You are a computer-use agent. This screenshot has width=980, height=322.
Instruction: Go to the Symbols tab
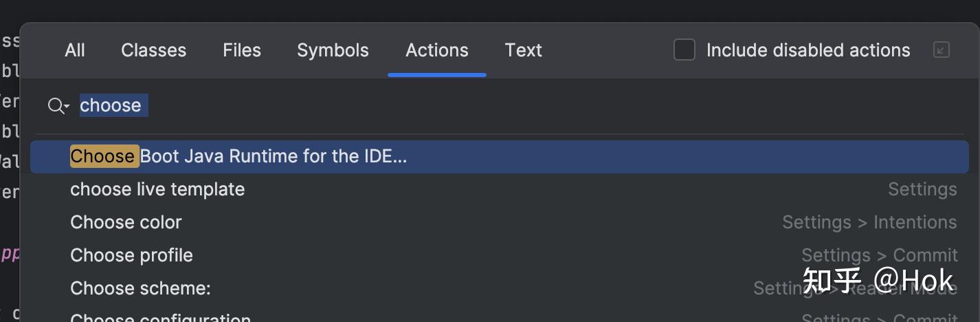click(333, 50)
